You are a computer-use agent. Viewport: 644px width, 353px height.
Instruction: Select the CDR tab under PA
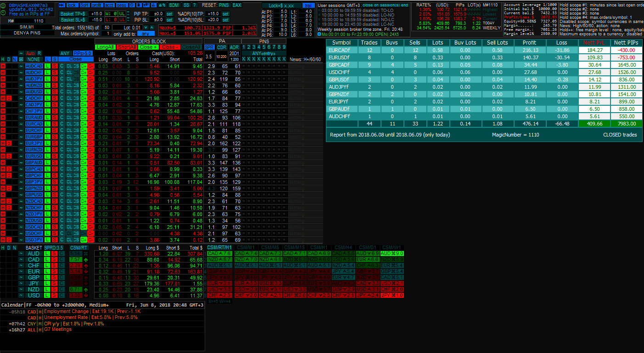(221, 47)
